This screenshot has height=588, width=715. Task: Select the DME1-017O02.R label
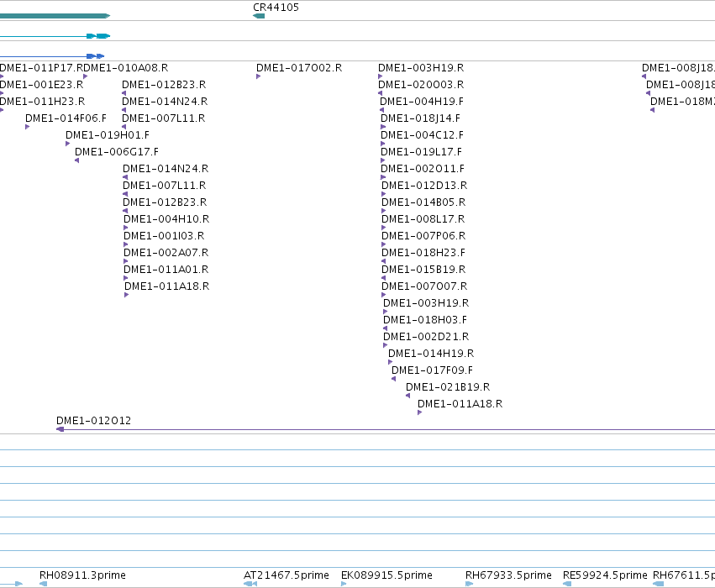point(299,68)
